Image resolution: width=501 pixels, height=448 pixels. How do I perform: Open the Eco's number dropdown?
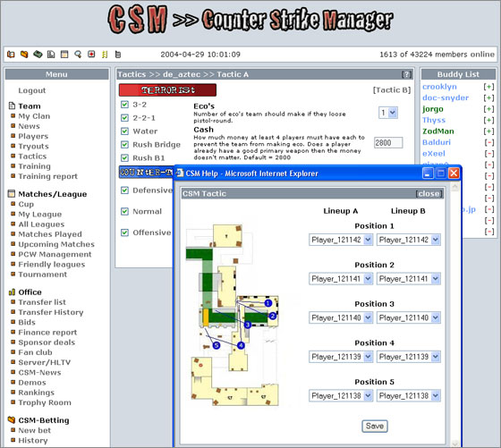[388, 113]
